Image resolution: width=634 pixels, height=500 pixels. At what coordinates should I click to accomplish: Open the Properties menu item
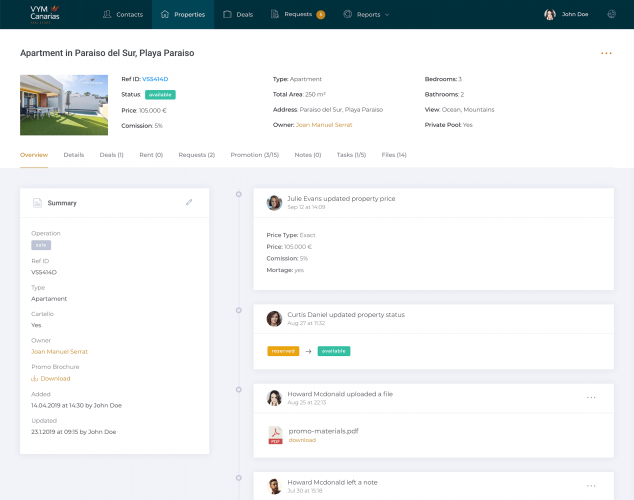tap(183, 14)
